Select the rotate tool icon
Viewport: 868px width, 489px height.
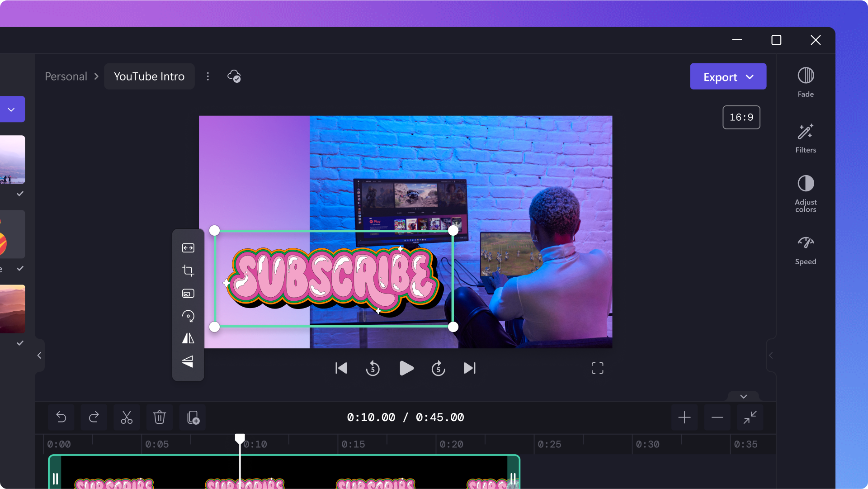188,316
